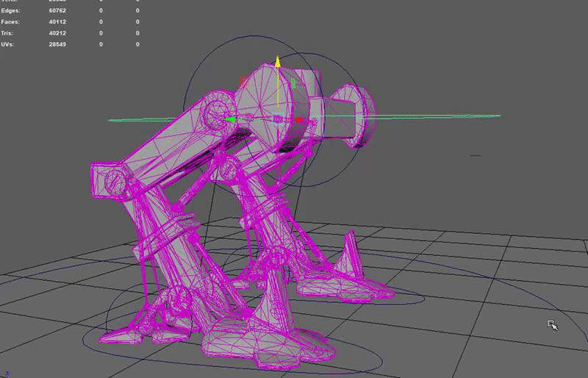Grab the red X-axis move arrow

point(298,120)
